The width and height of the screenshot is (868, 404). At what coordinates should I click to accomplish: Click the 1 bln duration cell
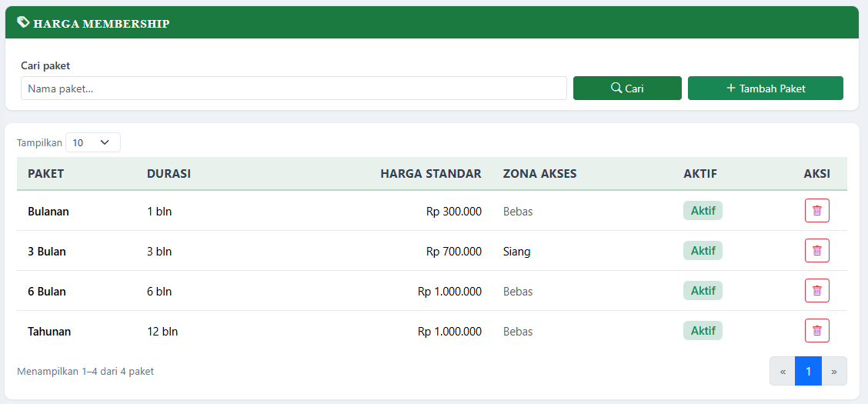[x=159, y=212]
